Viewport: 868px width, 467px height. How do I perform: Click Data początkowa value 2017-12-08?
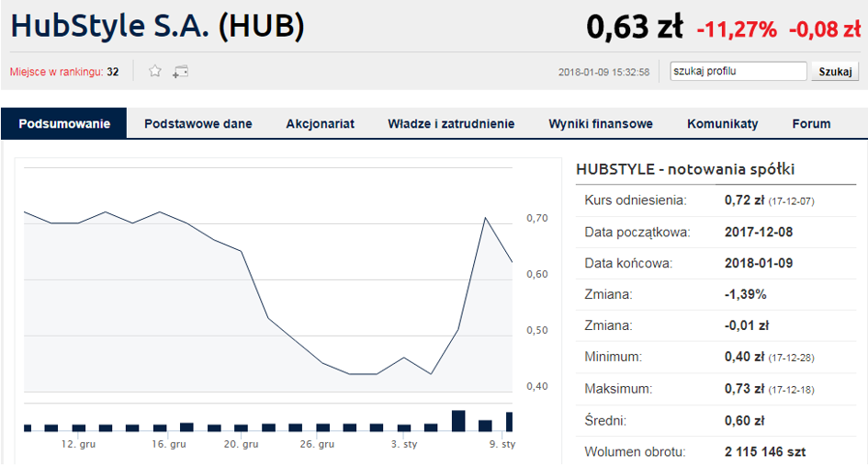[x=759, y=232]
